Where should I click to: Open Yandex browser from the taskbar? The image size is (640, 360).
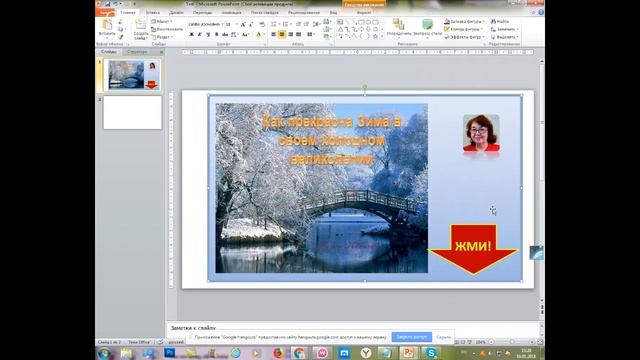click(x=366, y=353)
